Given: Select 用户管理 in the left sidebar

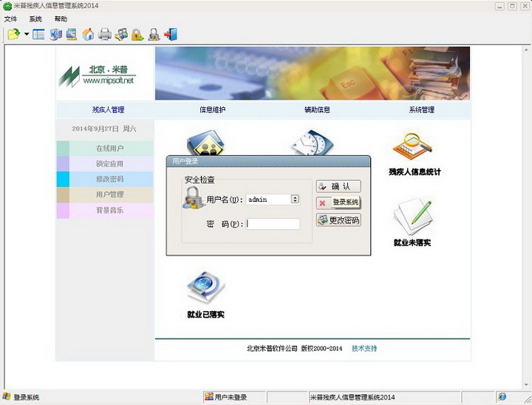Looking at the screenshot, I should 105,194.
